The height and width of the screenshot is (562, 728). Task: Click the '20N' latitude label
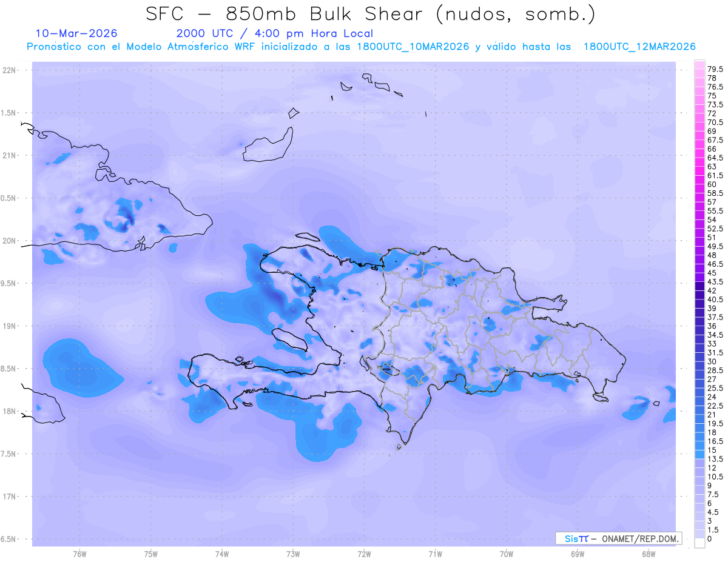pyautogui.click(x=10, y=241)
